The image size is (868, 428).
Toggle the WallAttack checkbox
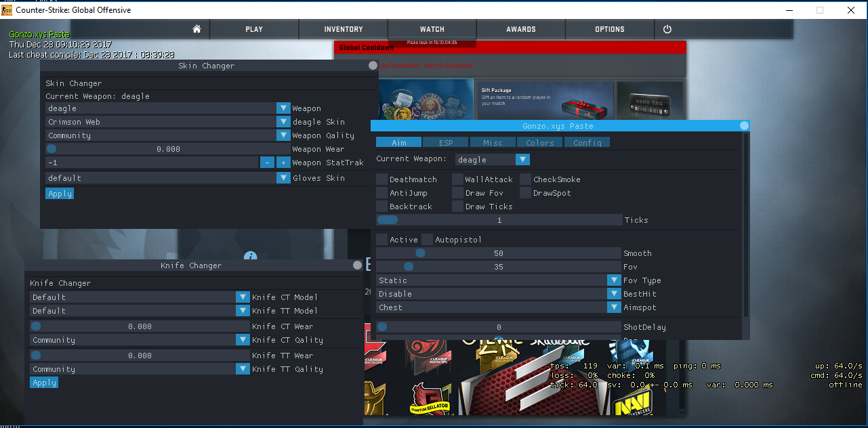tap(457, 179)
